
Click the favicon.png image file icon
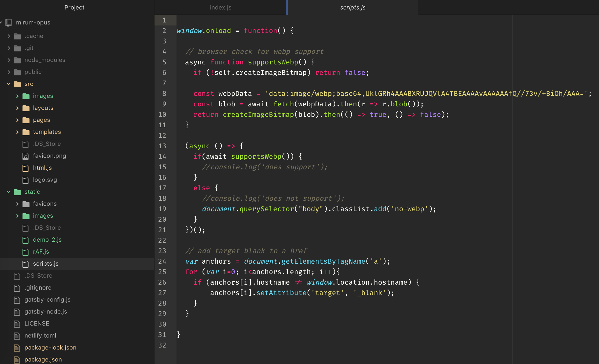[x=25, y=156]
